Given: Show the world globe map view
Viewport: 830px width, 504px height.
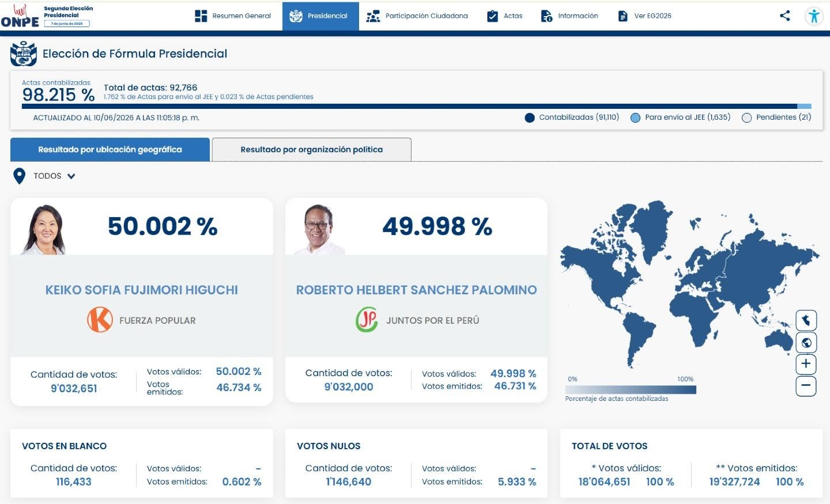Looking at the screenshot, I should tap(806, 343).
